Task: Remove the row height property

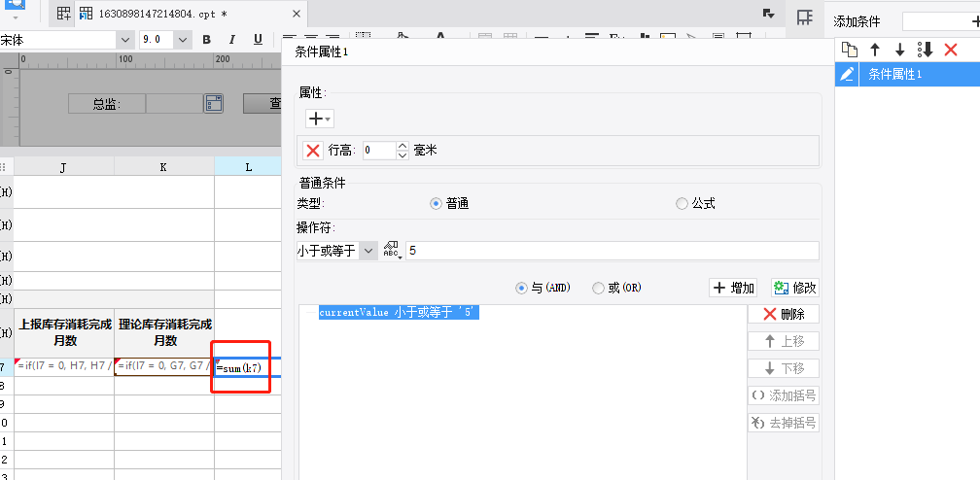Action: [x=312, y=150]
